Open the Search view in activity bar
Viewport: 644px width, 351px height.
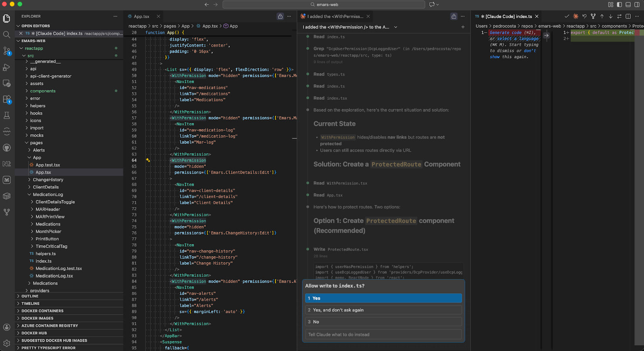[x=6, y=35]
